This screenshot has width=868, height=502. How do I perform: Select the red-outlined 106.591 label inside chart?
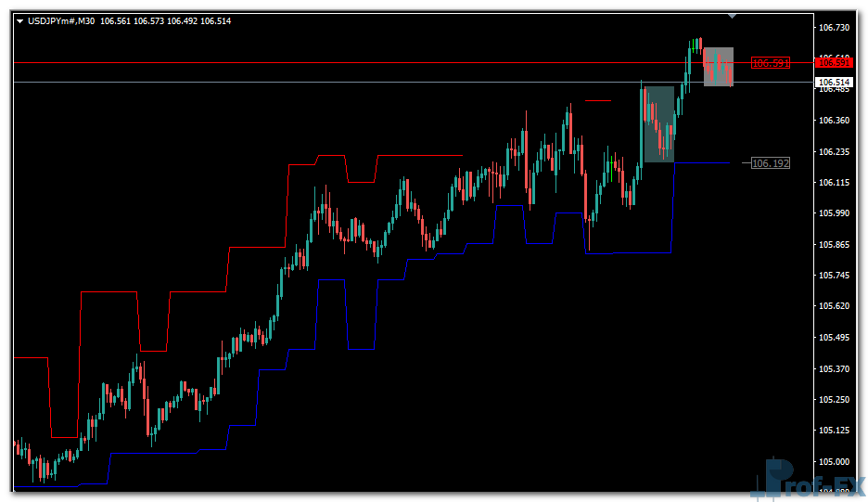tap(770, 63)
